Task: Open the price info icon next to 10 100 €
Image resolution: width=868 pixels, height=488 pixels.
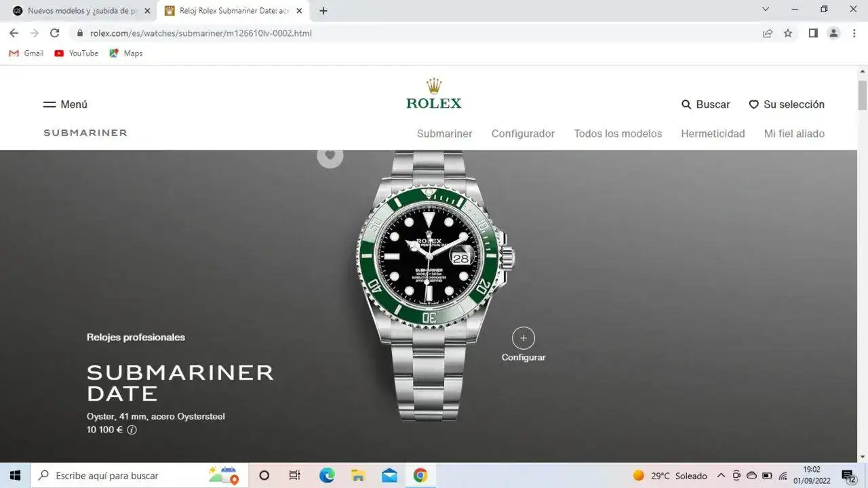Action: point(132,430)
